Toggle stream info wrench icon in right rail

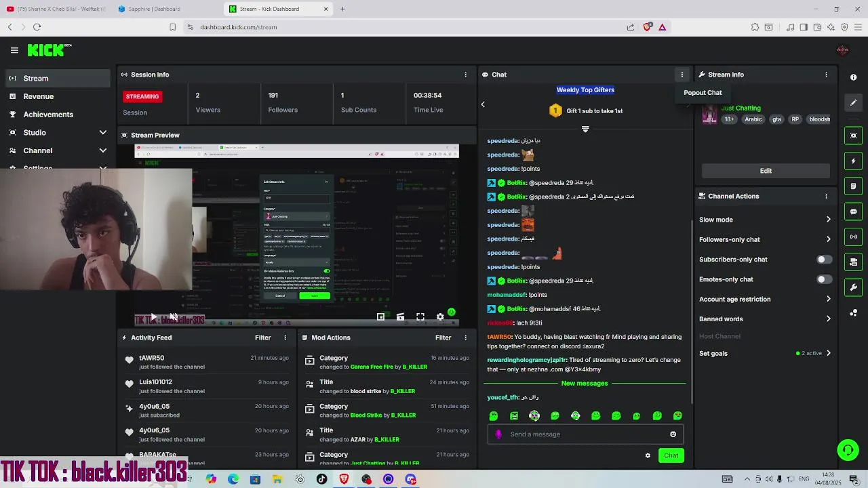click(854, 287)
